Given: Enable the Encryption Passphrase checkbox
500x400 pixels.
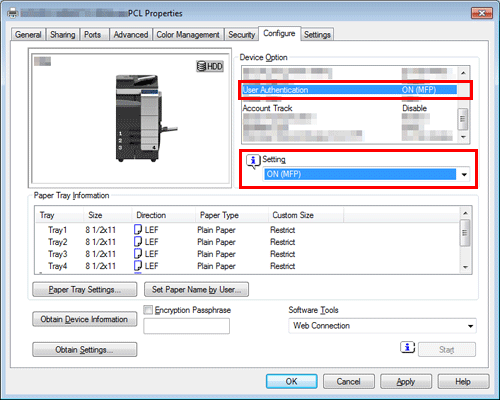Looking at the screenshot, I should 148,310.
